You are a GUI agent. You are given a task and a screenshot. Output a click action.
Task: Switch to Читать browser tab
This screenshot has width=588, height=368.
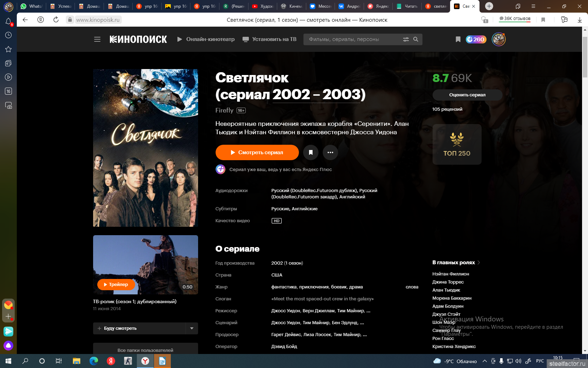coord(408,6)
